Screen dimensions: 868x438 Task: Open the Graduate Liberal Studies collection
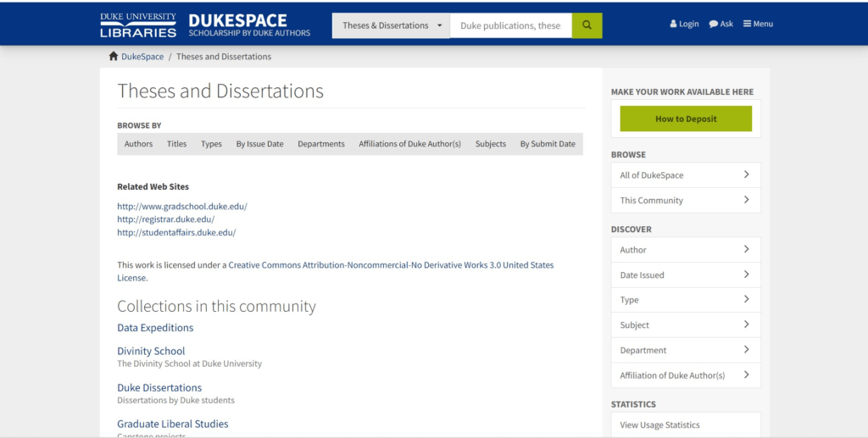pos(173,424)
